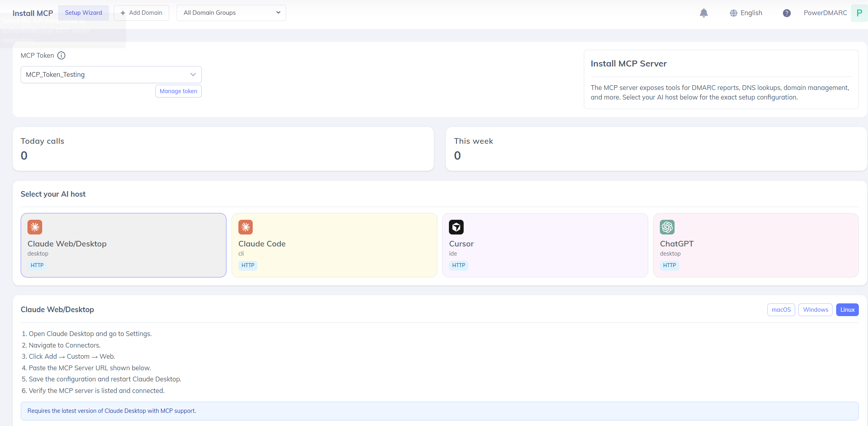868x426 pixels.
Task: Click the Install MCP Server heading
Action: tap(629, 64)
